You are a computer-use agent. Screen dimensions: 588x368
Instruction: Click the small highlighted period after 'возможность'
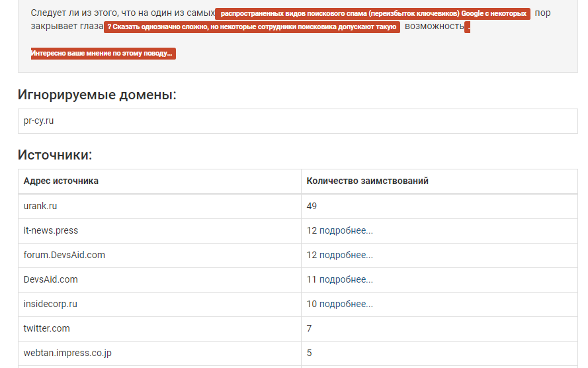coord(468,28)
